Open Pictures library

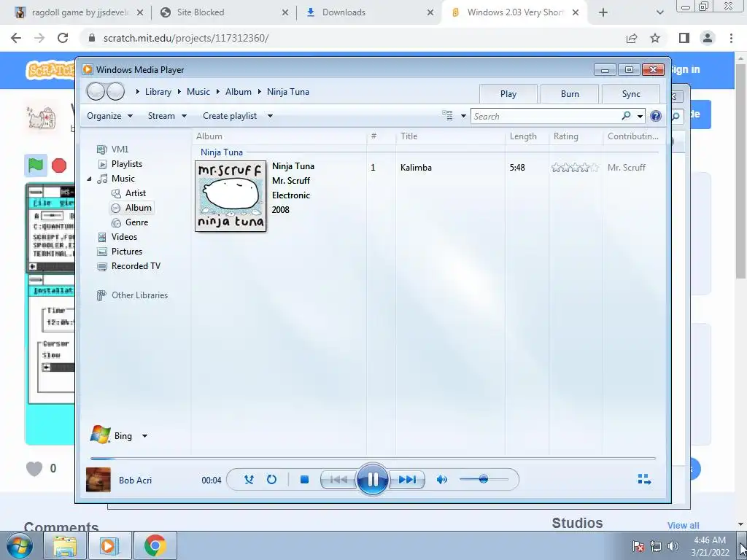click(x=127, y=252)
